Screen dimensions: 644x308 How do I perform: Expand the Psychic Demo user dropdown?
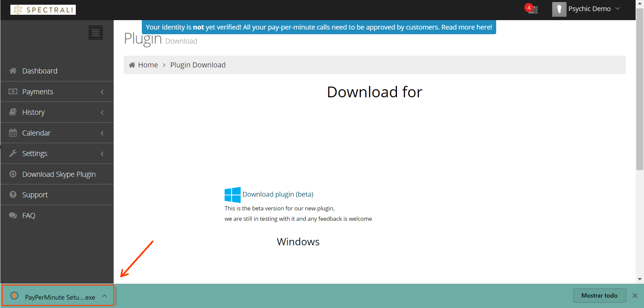point(618,9)
